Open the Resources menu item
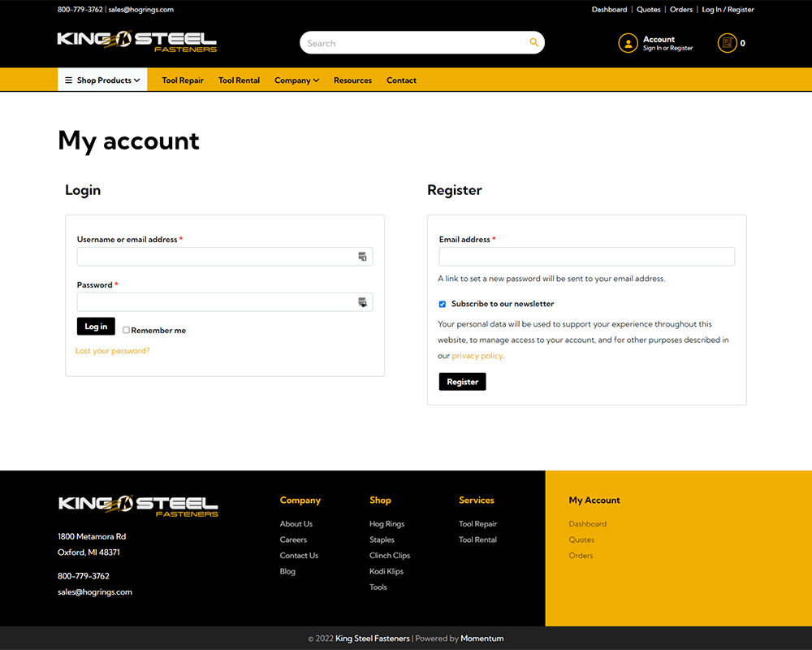The height and width of the screenshot is (650, 812). click(x=352, y=80)
